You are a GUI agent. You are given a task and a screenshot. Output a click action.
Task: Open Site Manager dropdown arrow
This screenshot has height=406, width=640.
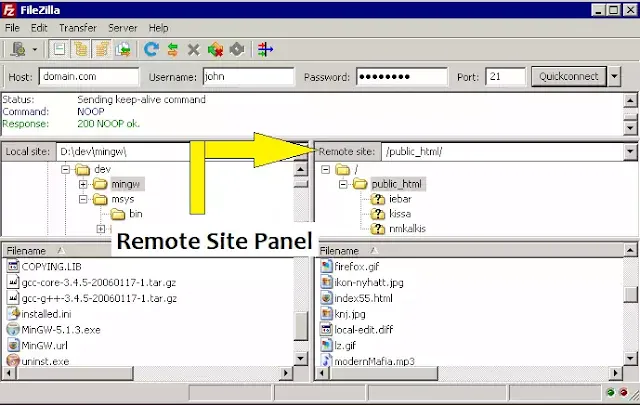pos(35,50)
